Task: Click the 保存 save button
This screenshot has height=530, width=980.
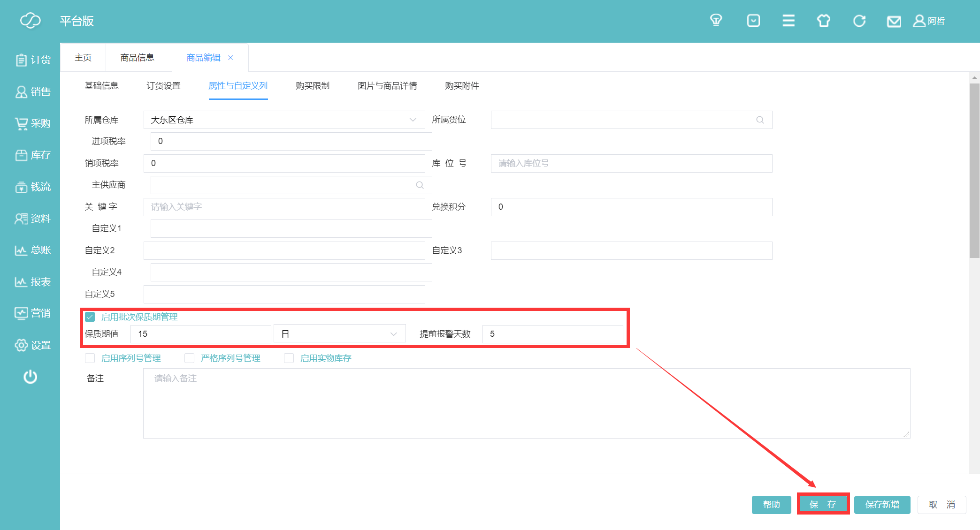Action: click(823, 504)
